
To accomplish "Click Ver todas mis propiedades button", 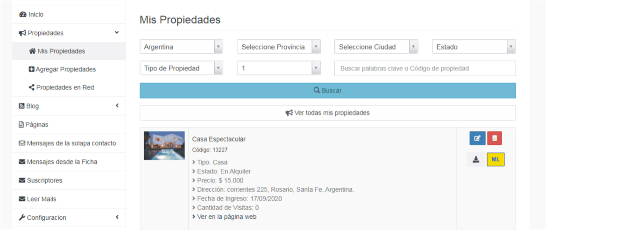I will coord(327,113).
